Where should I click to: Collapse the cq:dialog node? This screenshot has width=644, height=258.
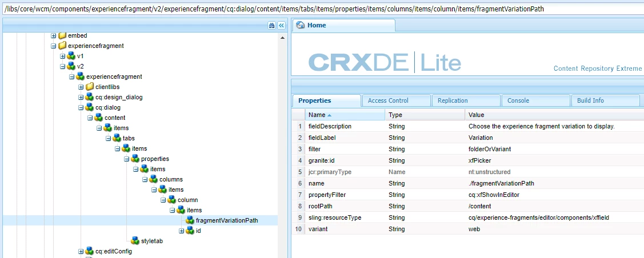(81, 107)
